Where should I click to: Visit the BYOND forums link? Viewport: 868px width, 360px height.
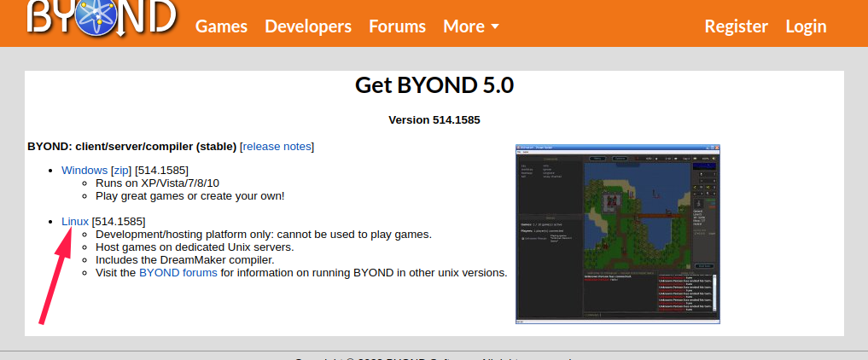pyautogui.click(x=178, y=273)
